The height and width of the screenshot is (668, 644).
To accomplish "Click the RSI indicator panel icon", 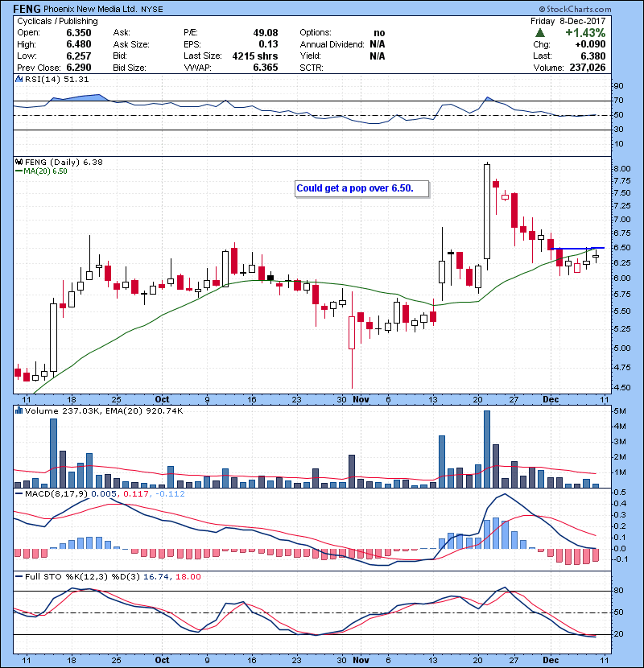I will [x=19, y=79].
